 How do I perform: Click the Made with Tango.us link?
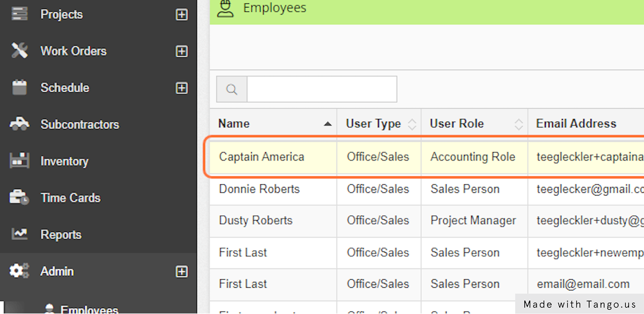(580, 304)
